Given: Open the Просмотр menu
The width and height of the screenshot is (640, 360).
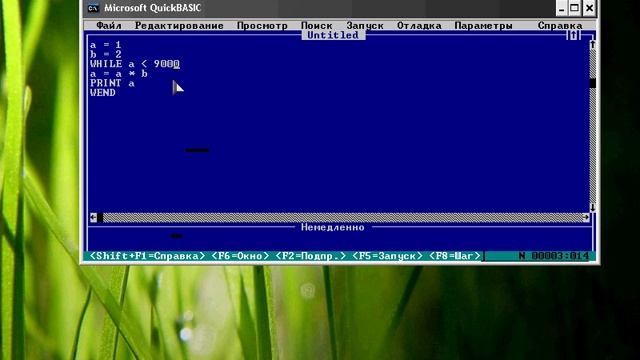Looking at the screenshot, I should tap(262, 26).
